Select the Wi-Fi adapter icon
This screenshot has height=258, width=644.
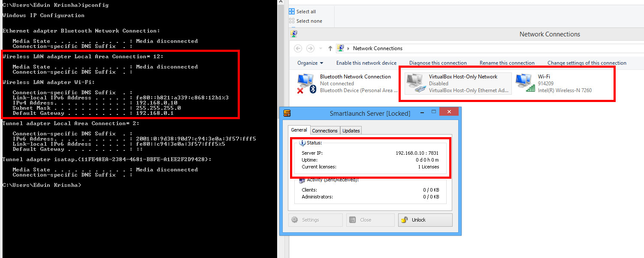[x=525, y=83]
